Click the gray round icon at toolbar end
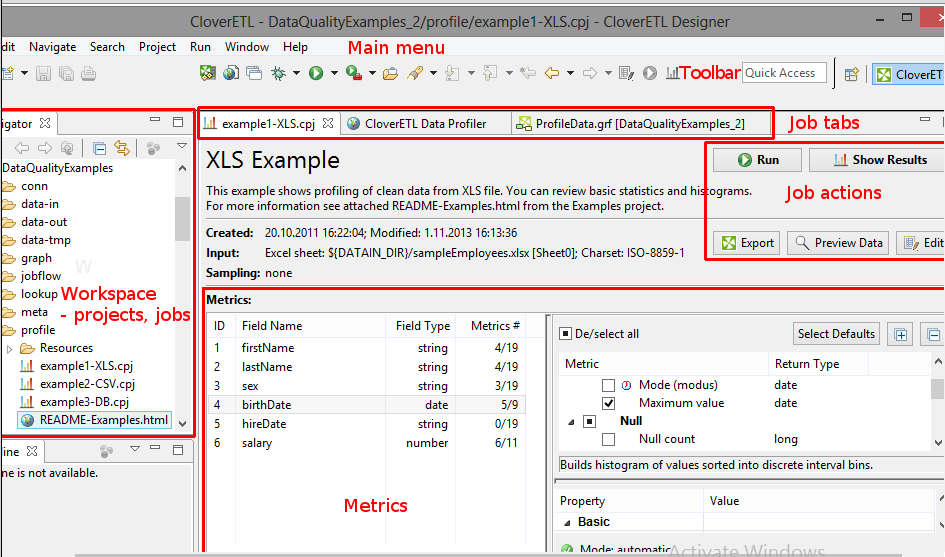The image size is (945, 557). pyautogui.click(x=650, y=73)
